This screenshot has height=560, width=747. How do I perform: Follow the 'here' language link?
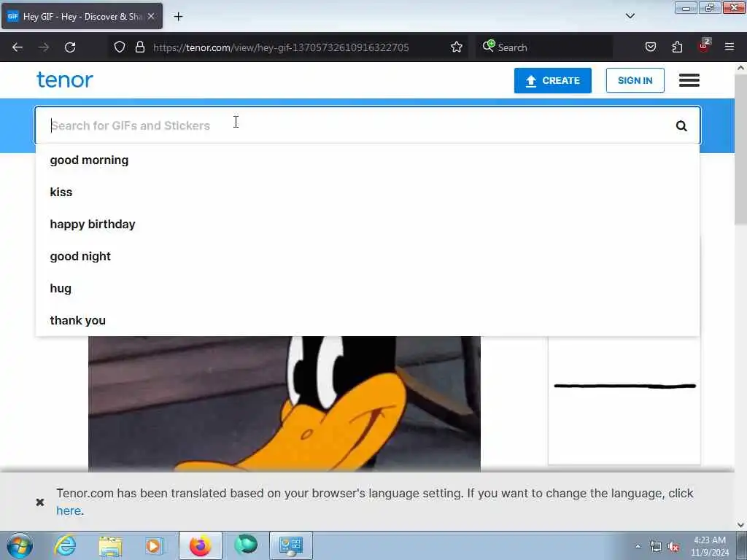(x=69, y=510)
